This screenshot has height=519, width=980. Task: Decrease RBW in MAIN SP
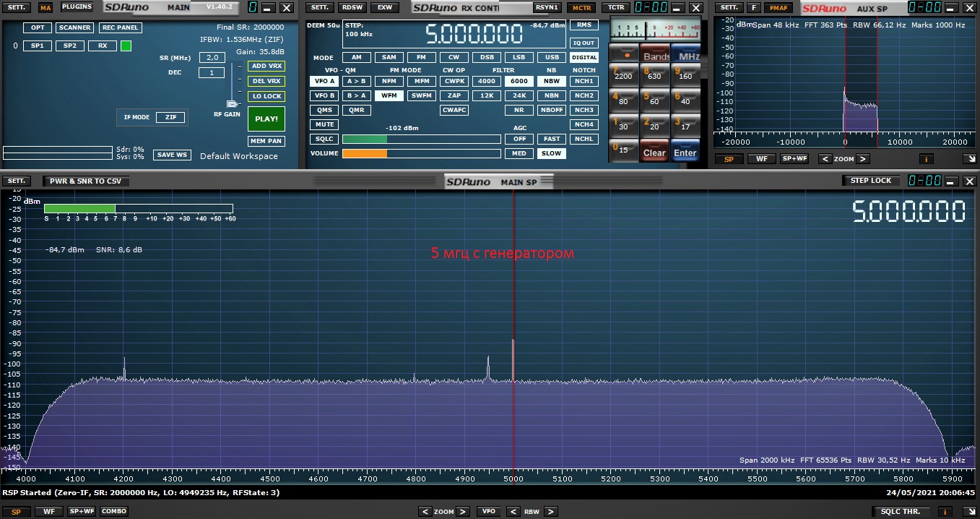pyautogui.click(x=513, y=511)
